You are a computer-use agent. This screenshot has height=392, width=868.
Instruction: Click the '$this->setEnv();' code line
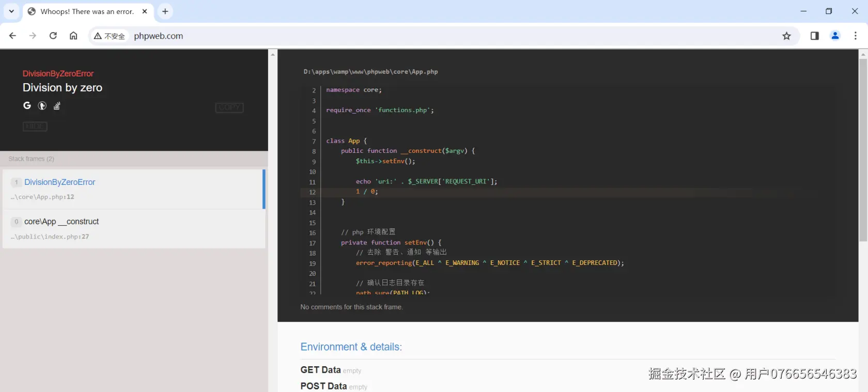click(385, 161)
